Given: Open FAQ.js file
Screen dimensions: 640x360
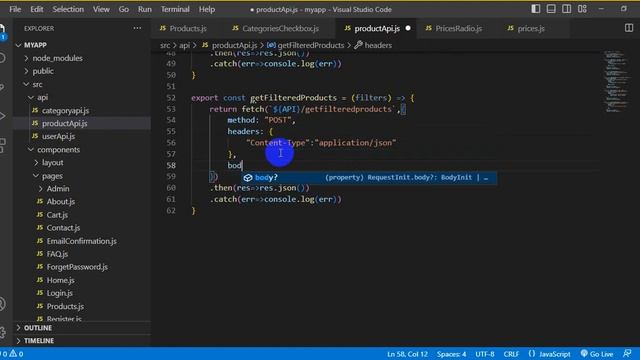Looking at the screenshot, I should click(x=57, y=254).
